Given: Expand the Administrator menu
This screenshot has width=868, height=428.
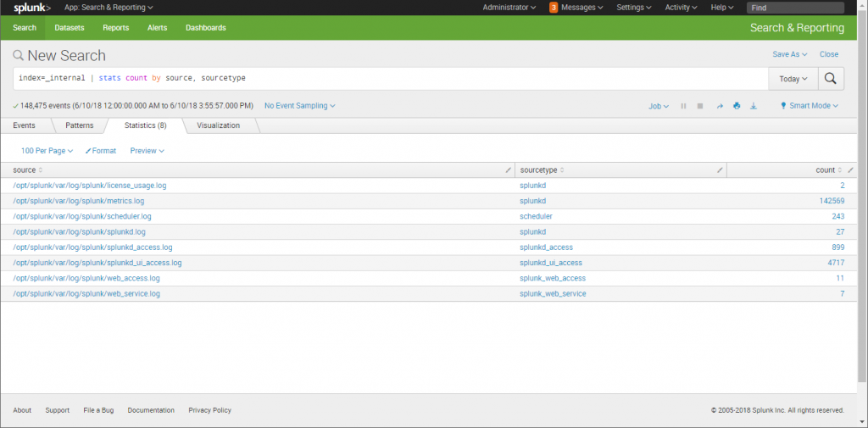Looking at the screenshot, I should (509, 8).
